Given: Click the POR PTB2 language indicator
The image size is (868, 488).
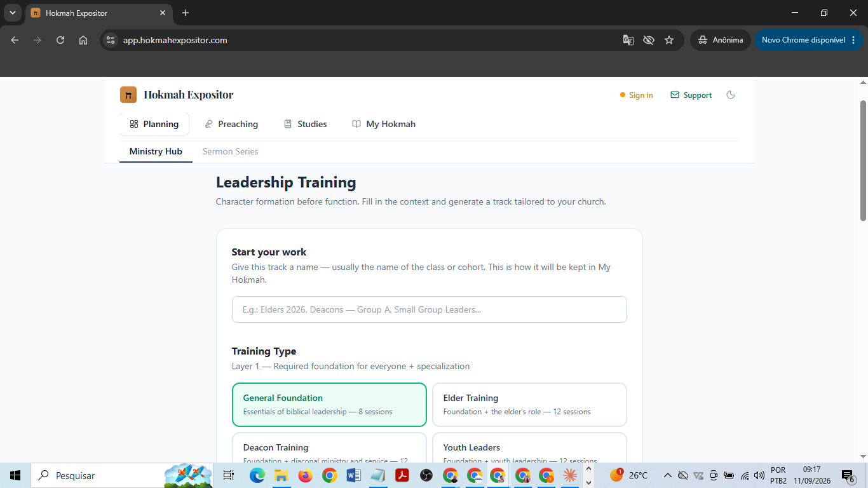Looking at the screenshot, I should [x=778, y=475].
